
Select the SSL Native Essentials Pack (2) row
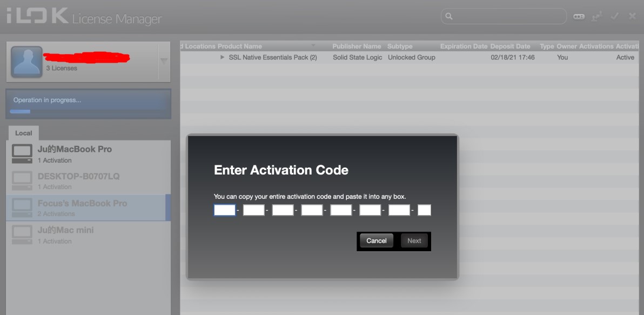[x=409, y=57]
